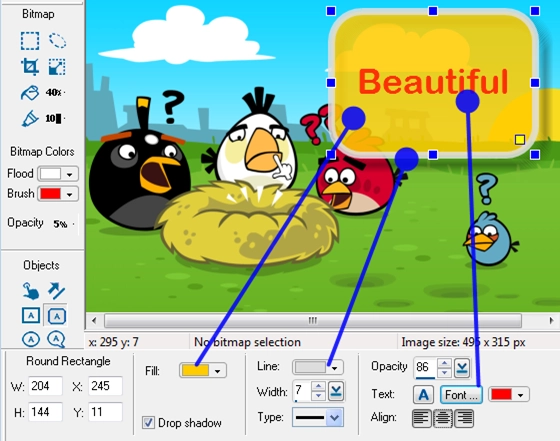This screenshot has height=441, width=560.
Task: Click the Y position field
Action: pyautogui.click(x=105, y=412)
